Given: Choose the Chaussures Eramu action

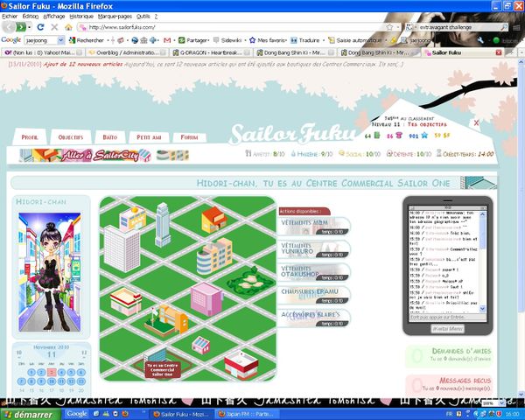Looking at the screenshot, I should [314, 296].
